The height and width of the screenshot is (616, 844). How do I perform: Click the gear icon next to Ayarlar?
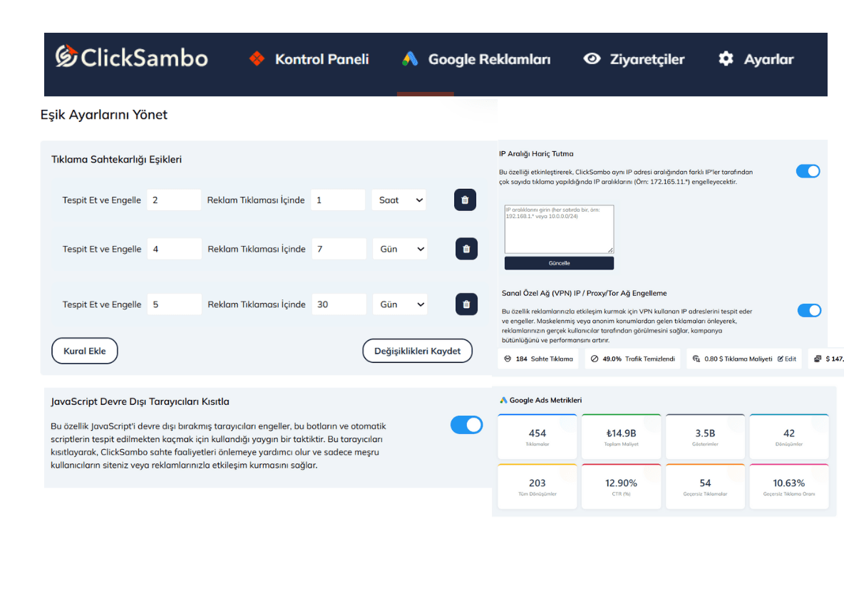(725, 58)
